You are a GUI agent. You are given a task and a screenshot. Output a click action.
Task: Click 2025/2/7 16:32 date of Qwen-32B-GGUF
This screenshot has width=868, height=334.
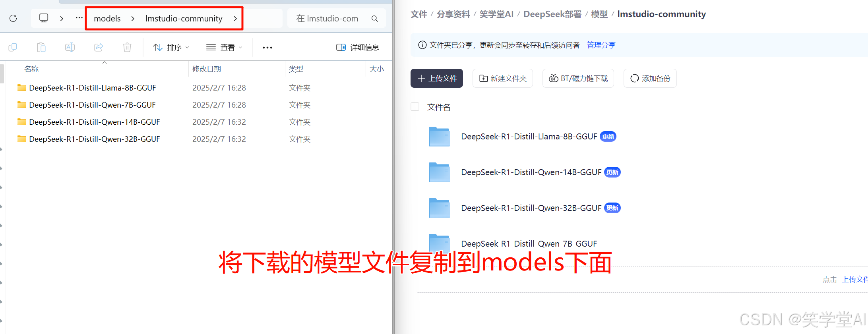219,139
